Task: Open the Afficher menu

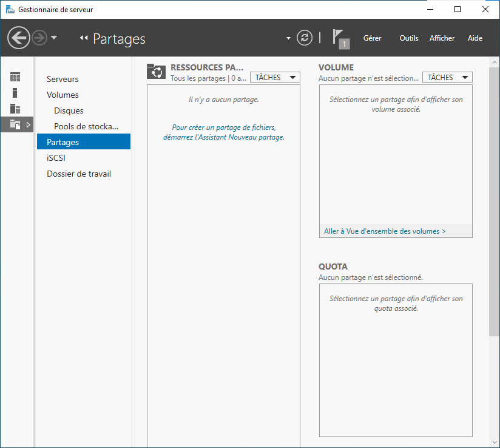Action: (442, 38)
